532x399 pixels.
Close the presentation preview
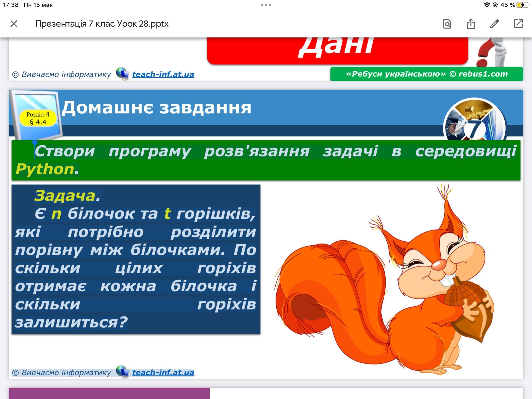(x=14, y=24)
